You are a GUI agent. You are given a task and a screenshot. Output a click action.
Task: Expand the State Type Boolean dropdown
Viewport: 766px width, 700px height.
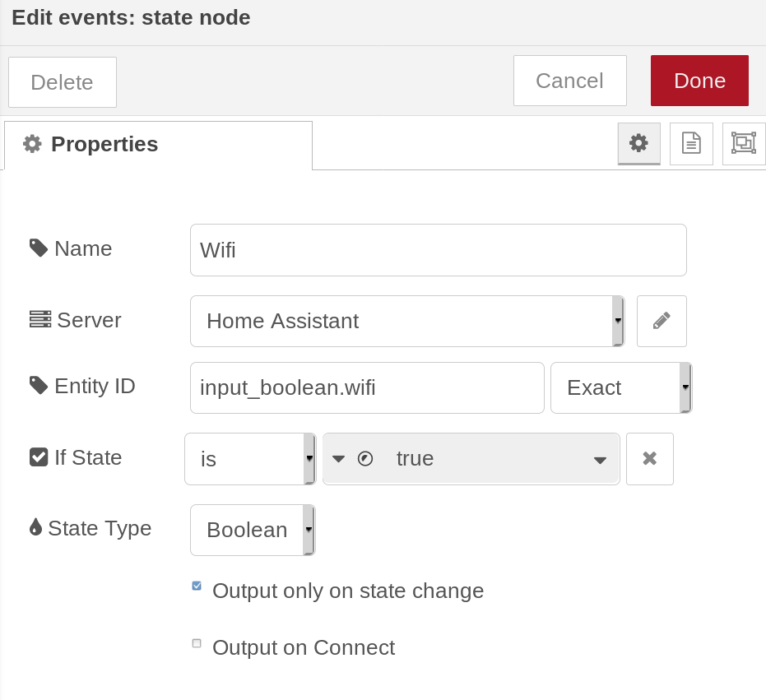[253, 530]
